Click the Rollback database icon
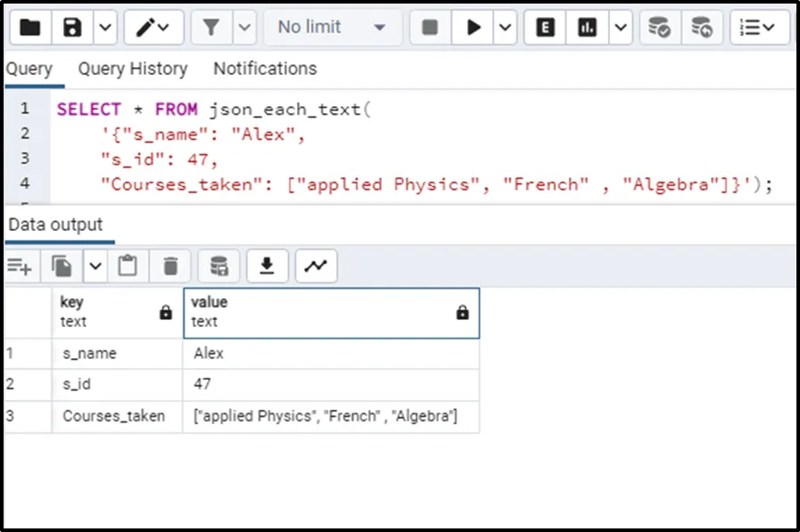 pos(702,28)
